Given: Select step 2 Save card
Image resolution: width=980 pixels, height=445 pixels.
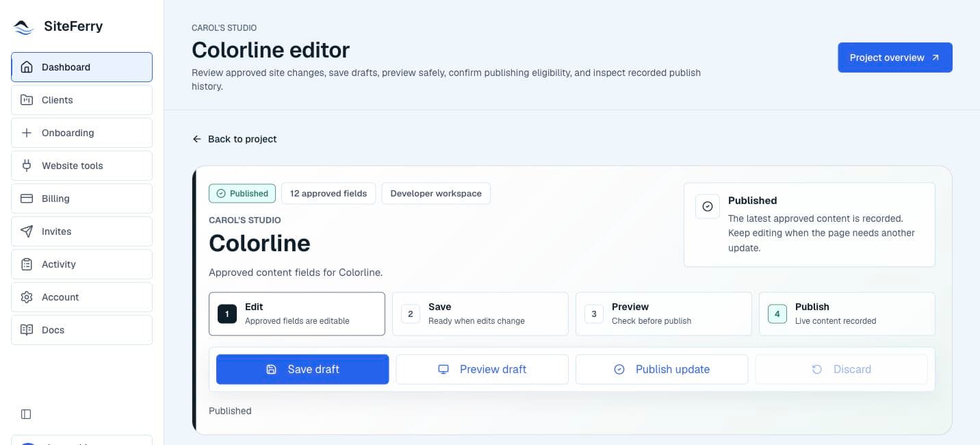Looking at the screenshot, I should coord(480,314).
